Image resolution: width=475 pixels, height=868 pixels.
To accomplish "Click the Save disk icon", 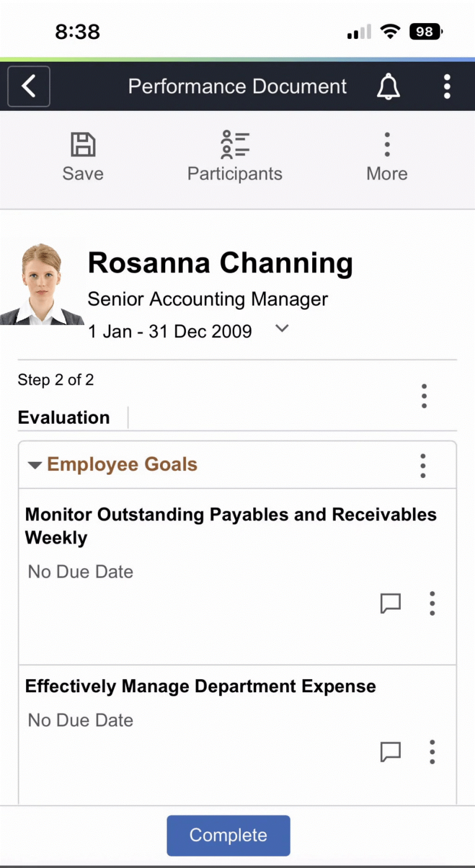I will click(83, 145).
